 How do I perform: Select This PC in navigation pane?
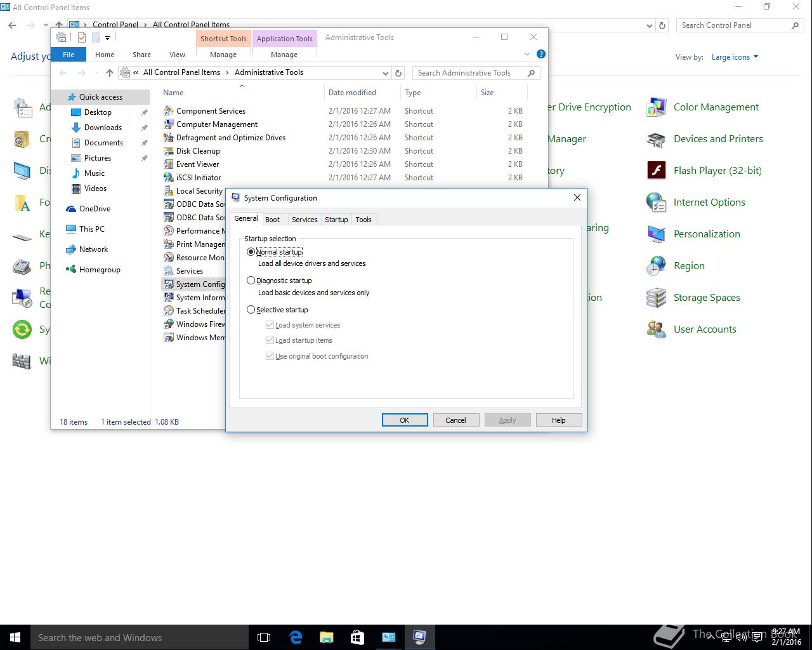point(92,229)
